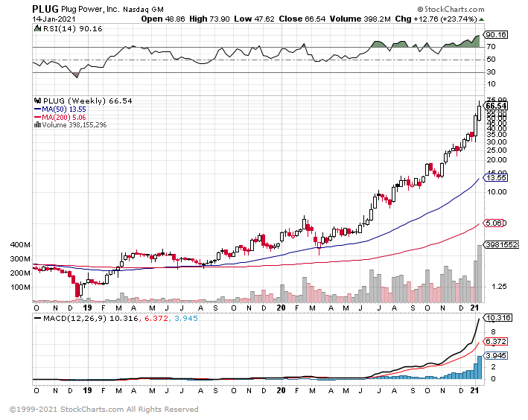Click year 21 label under MACD panel
Image resolution: width=528 pixels, height=420 pixels.
tap(475, 390)
